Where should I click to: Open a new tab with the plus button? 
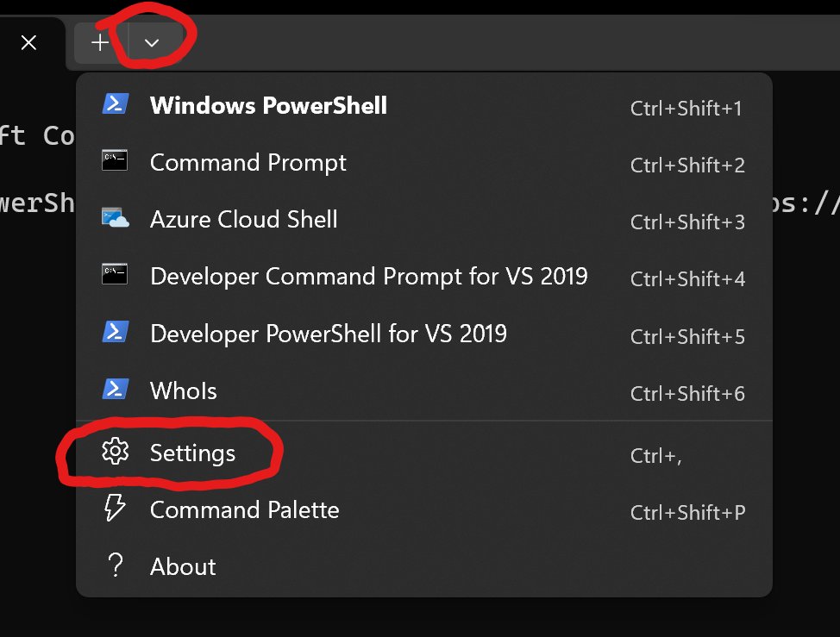(99, 42)
